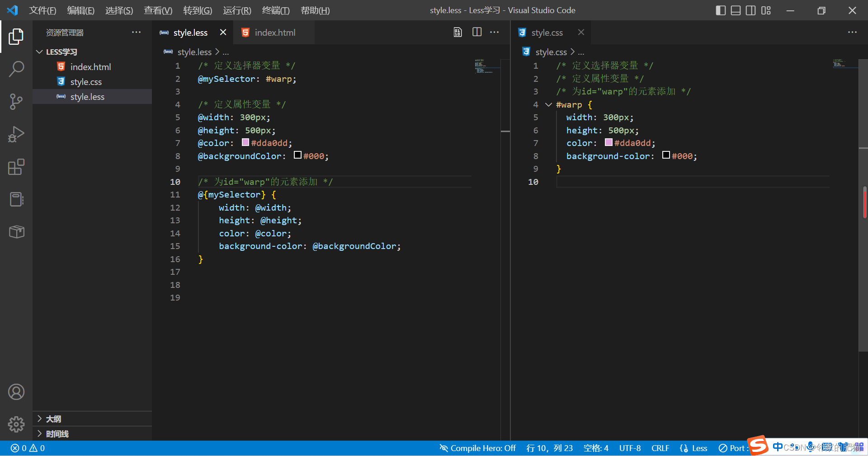
Task: Open the notebook-style icon in activity bar
Action: [16, 199]
